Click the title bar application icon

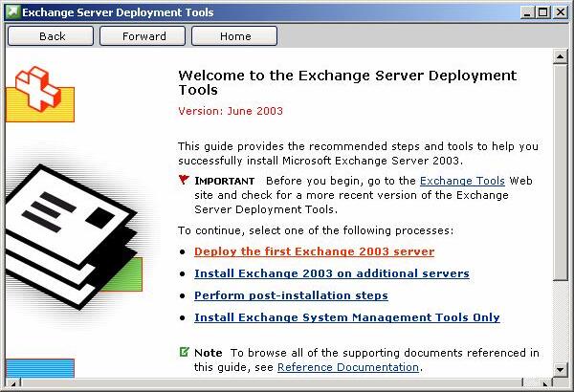[x=12, y=12]
